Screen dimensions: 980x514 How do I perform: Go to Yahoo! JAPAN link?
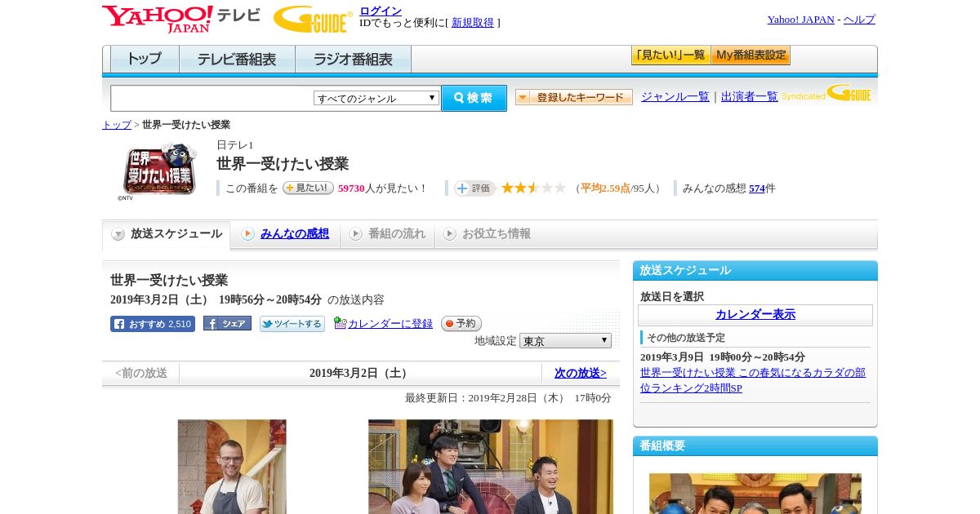tap(800, 20)
